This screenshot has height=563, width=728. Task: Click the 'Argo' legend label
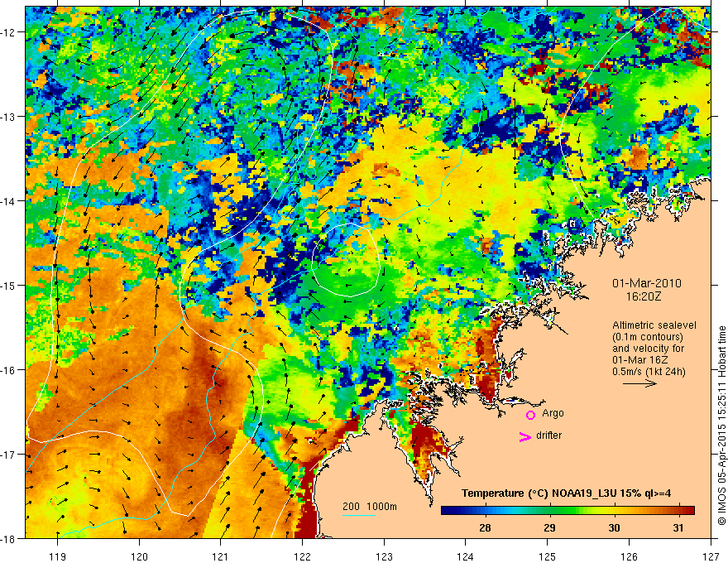pyautogui.click(x=553, y=413)
